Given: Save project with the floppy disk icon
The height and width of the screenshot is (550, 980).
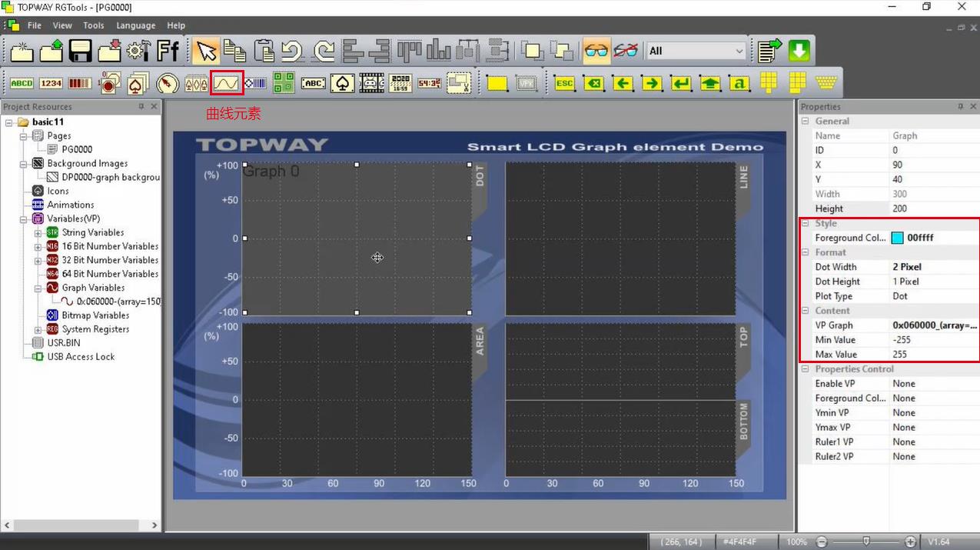Looking at the screenshot, I should [81, 51].
